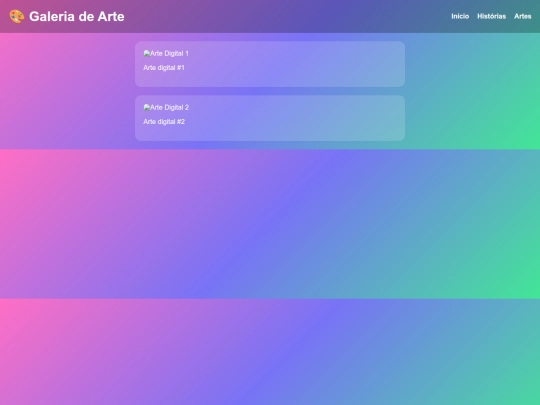Click the Galeria de Arte site title
Image resolution: width=540 pixels, height=405 pixels.
pyautogui.click(x=76, y=17)
